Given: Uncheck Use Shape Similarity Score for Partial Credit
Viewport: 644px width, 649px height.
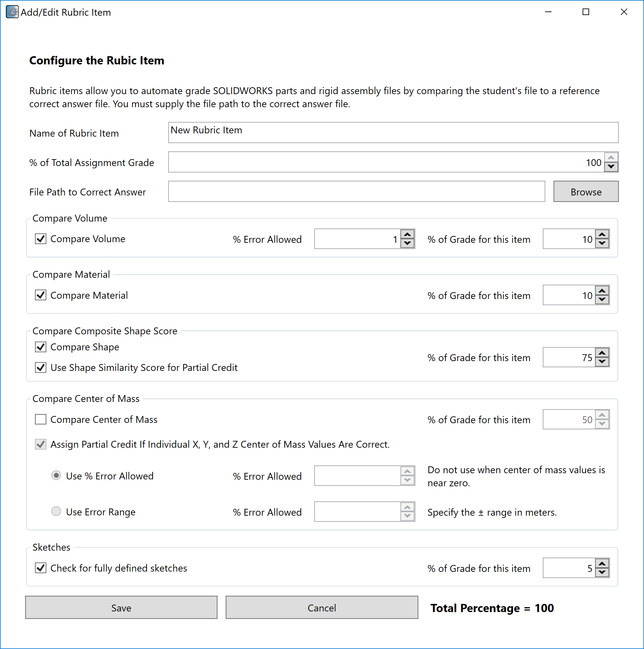Looking at the screenshot, I should point(40,367).
